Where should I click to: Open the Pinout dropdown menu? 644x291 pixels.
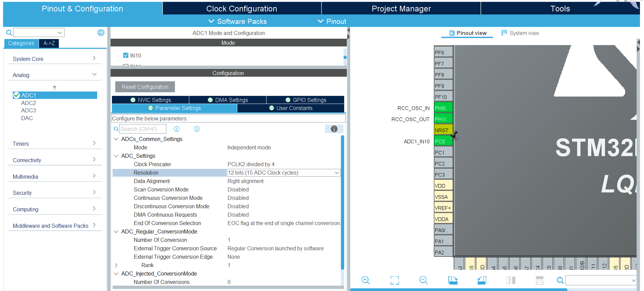(x=332, y=21)
